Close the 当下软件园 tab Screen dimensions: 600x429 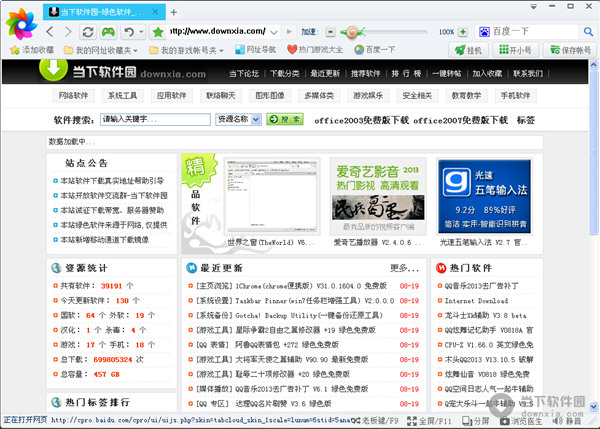[155, 12]
